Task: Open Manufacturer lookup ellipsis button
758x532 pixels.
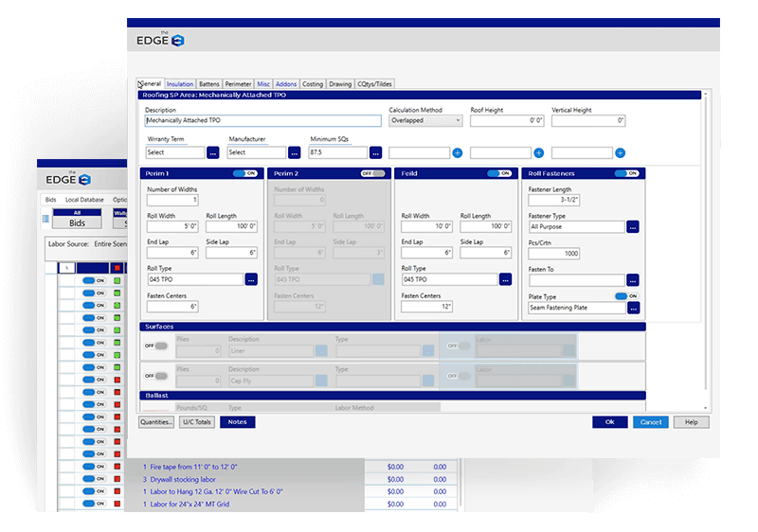Action: (x=294, y=153)
